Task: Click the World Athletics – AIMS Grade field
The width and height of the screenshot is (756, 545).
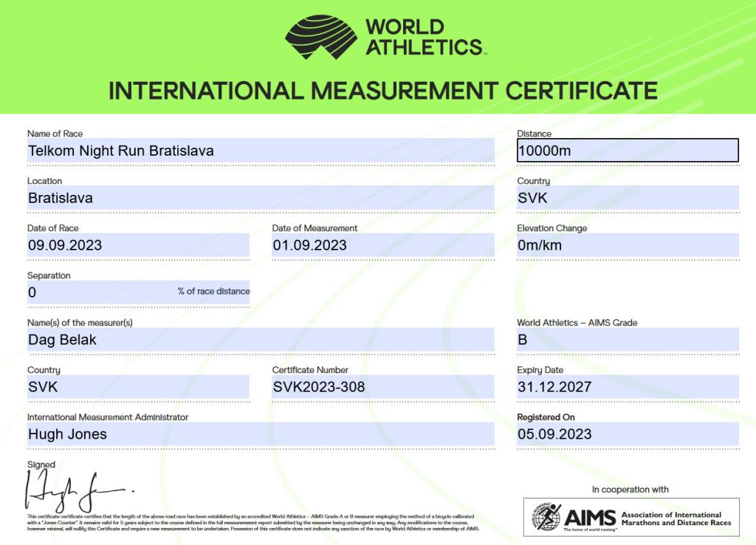Action: (628, 340)
